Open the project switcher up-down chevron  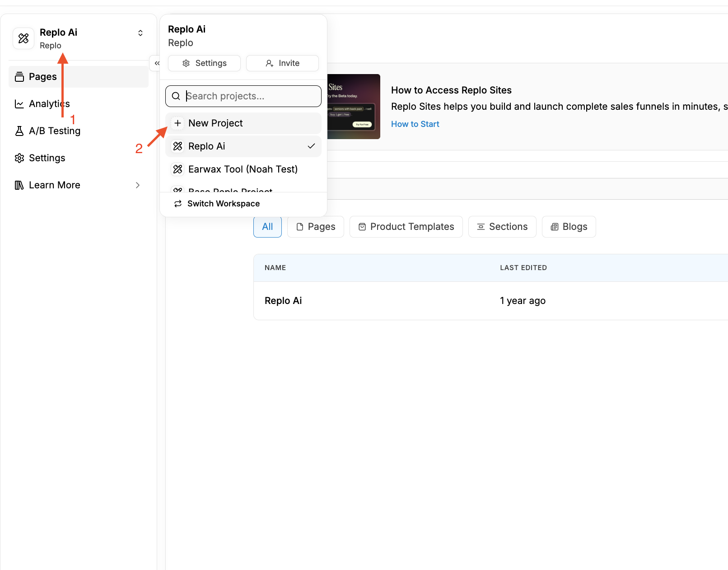pos(140,33)
